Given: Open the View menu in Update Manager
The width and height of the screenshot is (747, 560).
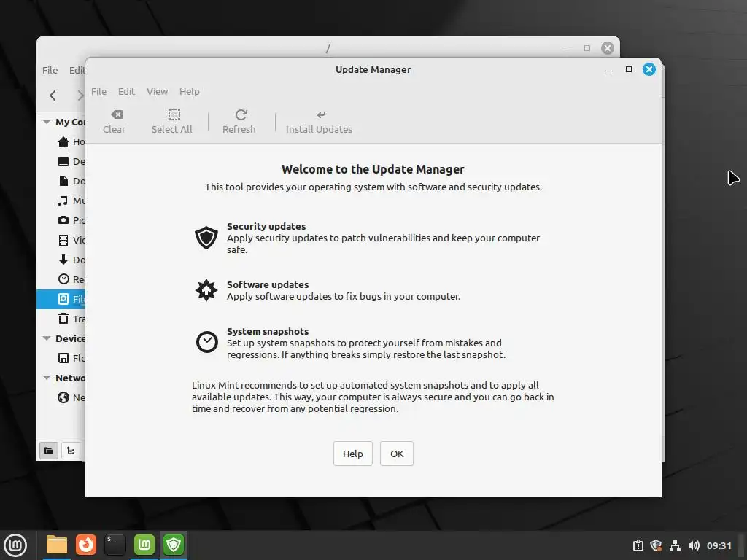Looking at the screenshot, I should [158, 91].
